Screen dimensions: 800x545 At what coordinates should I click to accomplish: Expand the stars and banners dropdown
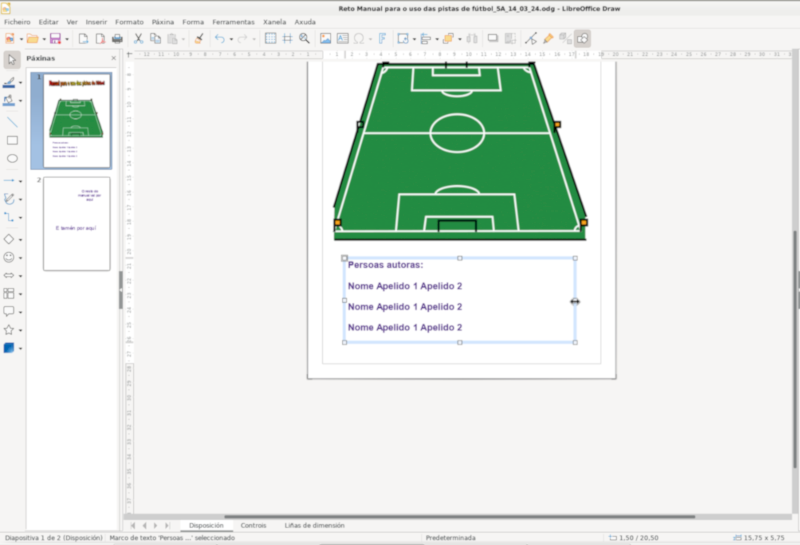pyautogui.click(x=21, y=330)
